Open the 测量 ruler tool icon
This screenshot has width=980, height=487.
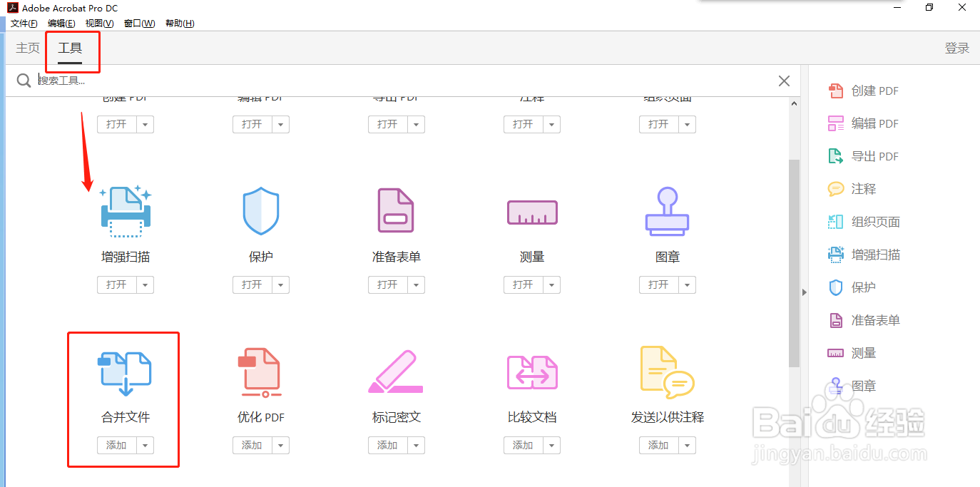(x=531, y=210)
